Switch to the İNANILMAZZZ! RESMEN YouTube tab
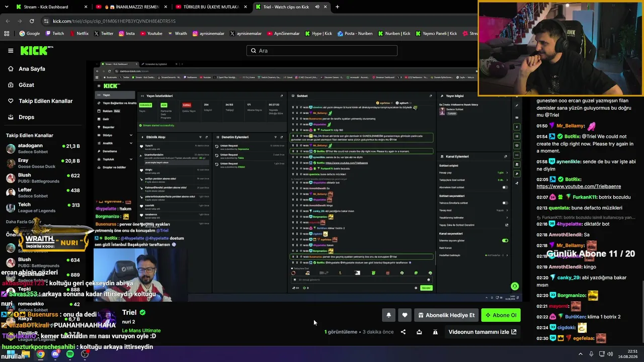 [x=132, y=7]
